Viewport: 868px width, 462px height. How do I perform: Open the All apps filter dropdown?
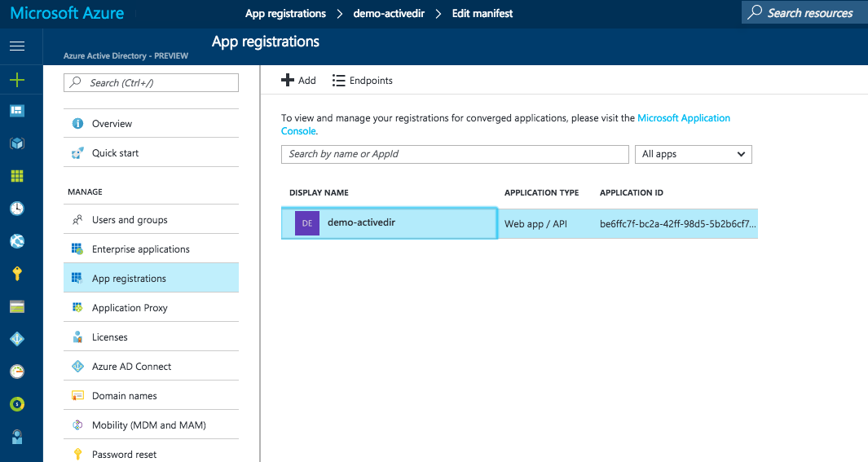(693, 154)
